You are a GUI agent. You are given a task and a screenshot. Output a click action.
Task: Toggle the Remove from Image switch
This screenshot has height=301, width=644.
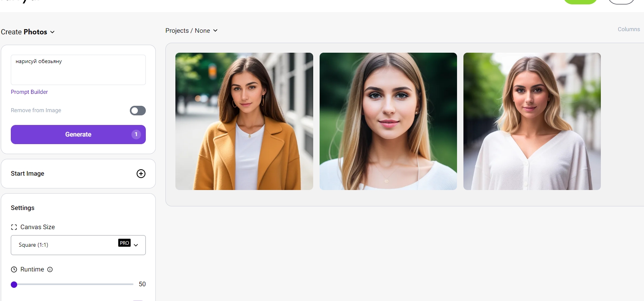click(137, 111)
